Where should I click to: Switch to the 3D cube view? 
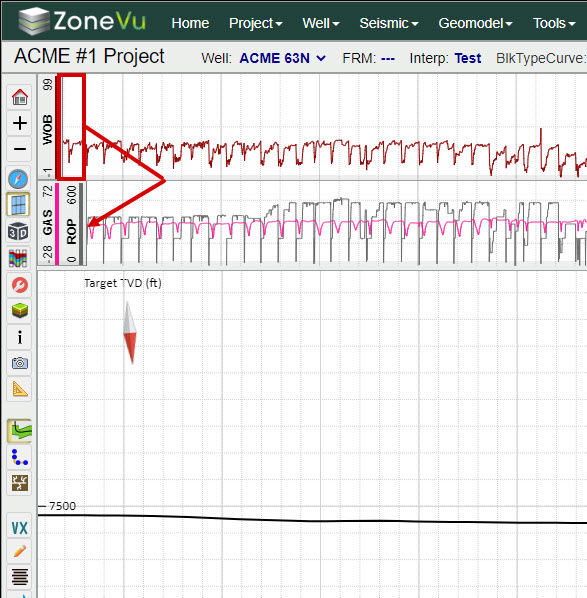point(19,231)
